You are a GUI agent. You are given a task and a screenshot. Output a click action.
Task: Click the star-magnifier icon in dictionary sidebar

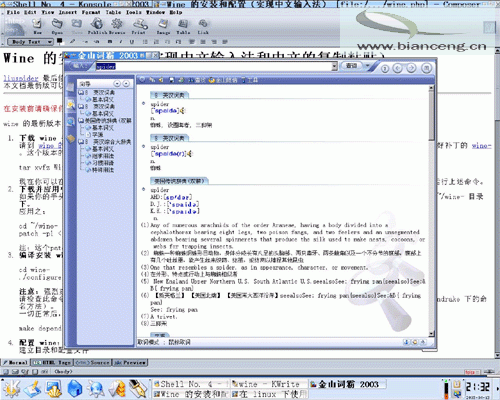pos(71,105)
